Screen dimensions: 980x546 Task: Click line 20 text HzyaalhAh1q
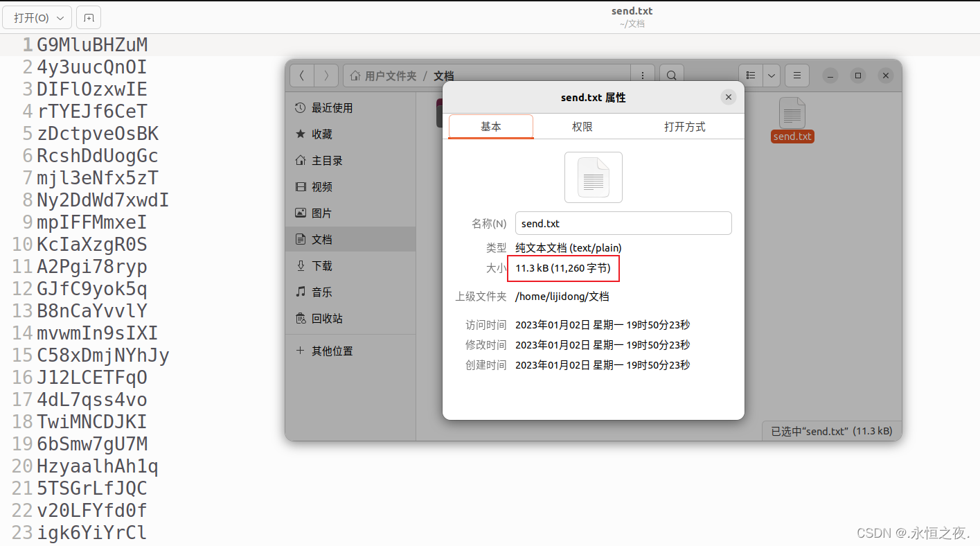tap(98, 466)
